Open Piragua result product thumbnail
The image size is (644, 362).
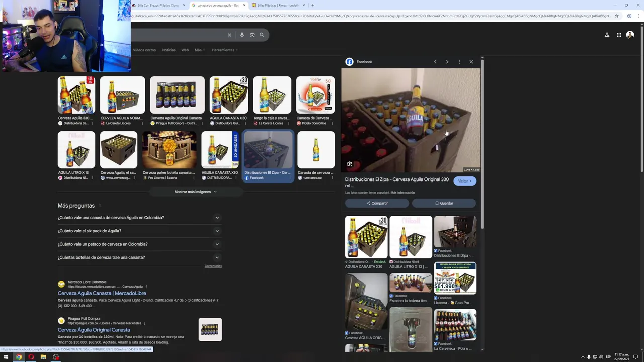[210, 330]
